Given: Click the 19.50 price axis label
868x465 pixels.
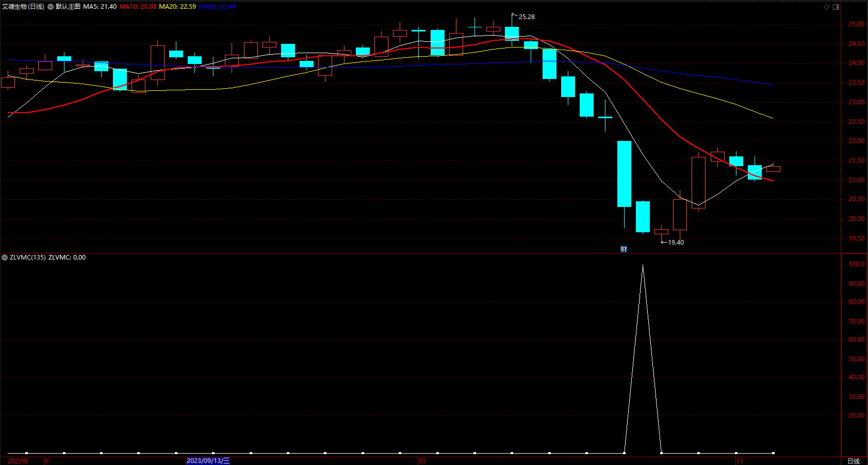Looking at the screenshot, I should (x=856, y=238).
